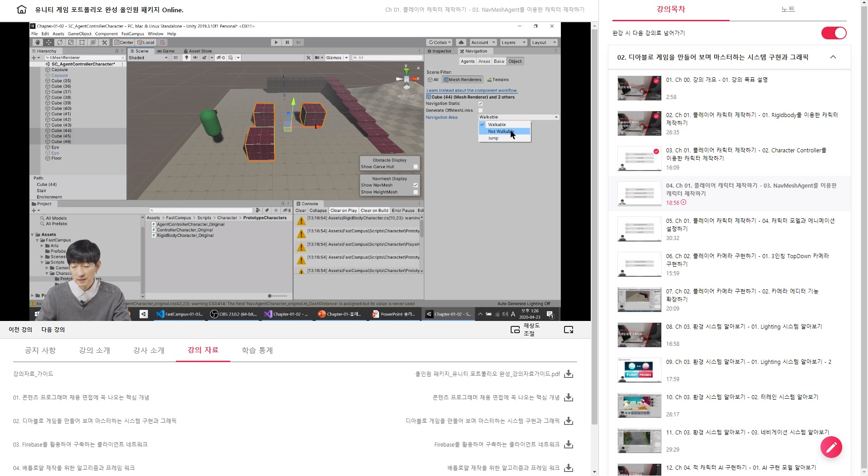This screenshot has height=476, width=868.
Task: Open the Navigation Area Walkable dropdown
Action: pos(518,117)
